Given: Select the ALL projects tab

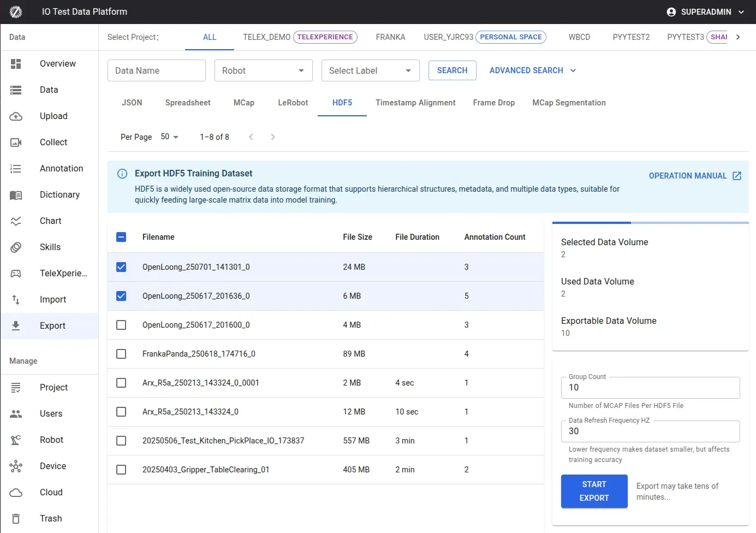Looking at the screenshot, I should coord(210,37).
